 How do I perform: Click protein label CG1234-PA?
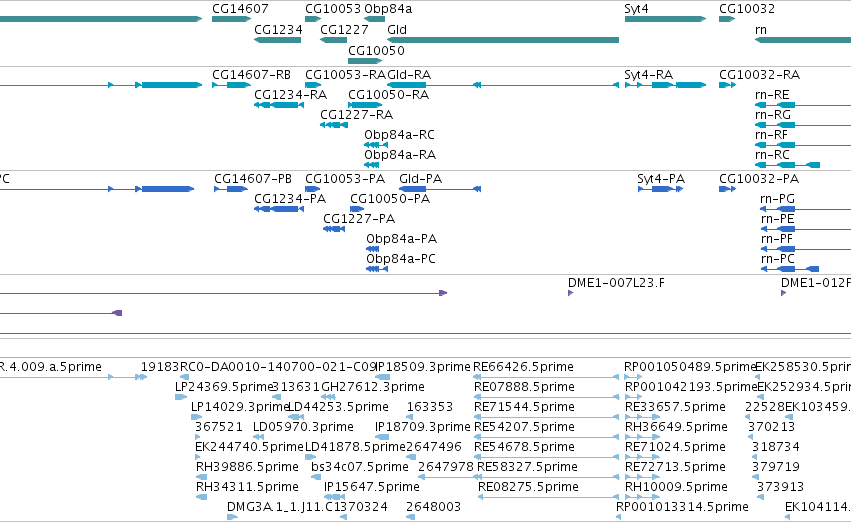[x=290, y=199]
